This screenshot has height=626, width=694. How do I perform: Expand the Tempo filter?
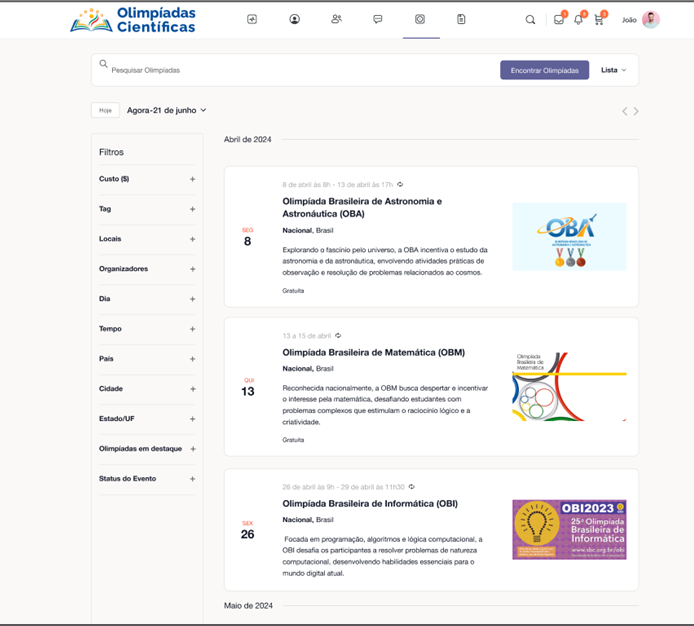(147, 329)
